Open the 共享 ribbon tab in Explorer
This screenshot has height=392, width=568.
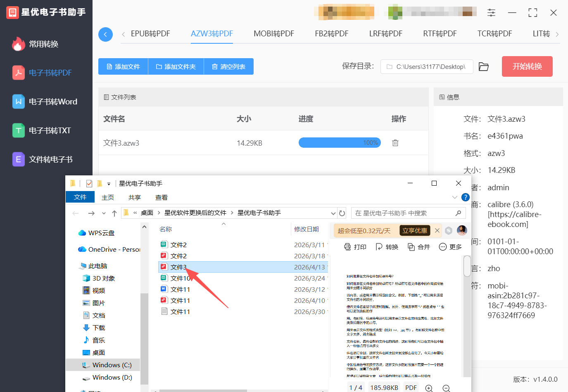135,197
